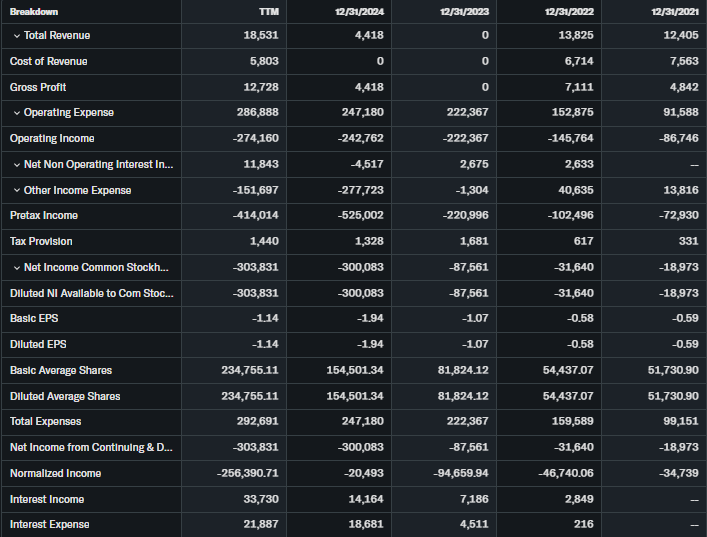The height and width of the screenshot is (537, 707).
Task: Select the Cost of Revenue row label
Action: [x=48, y=62]
